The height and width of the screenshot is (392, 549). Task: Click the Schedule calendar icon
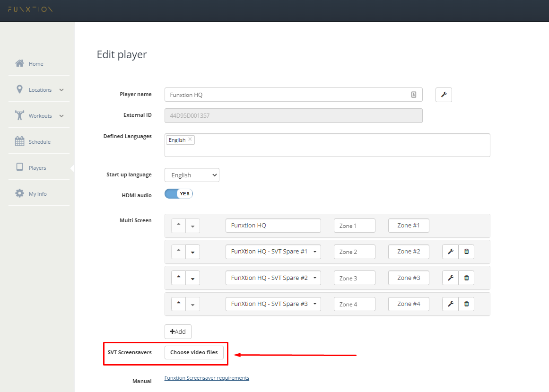pyautogui.click(x=19, y=141)
